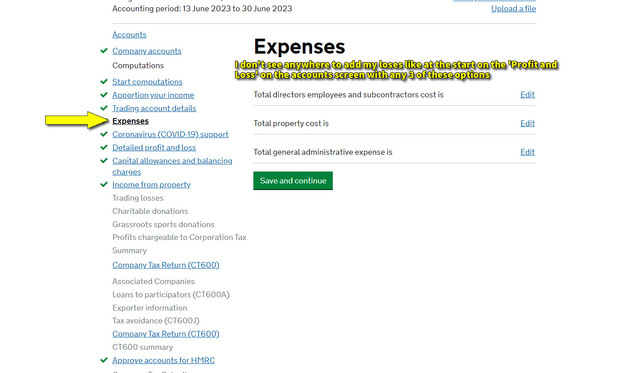Click Grassroots sports donations text
This screenshot has height=373, width=640.
[x=163, y=224]
